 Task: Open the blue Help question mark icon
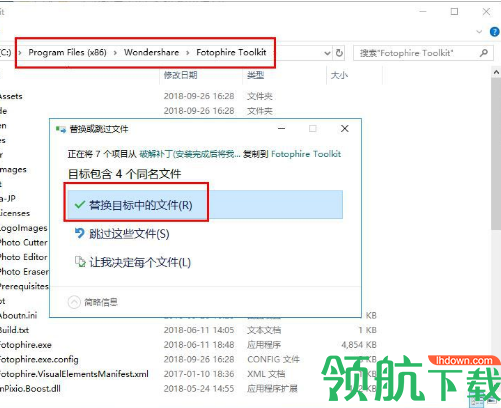(x=494, y=32)
